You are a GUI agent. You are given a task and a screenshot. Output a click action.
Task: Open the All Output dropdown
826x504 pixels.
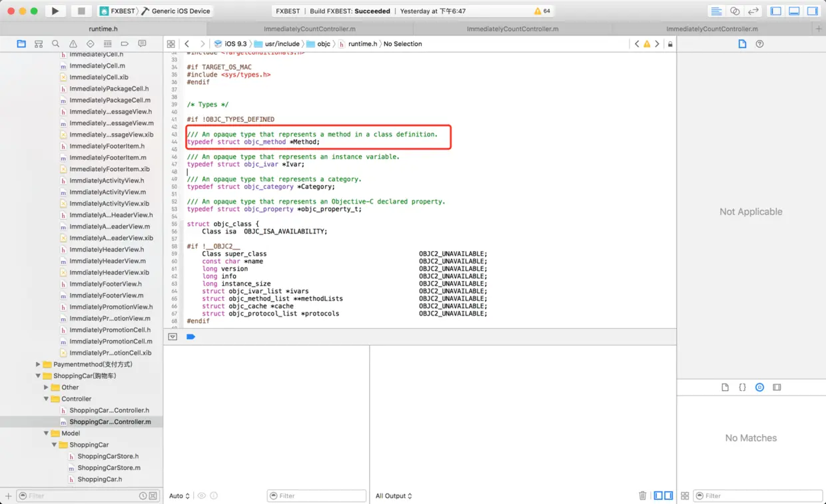(394, 496)
